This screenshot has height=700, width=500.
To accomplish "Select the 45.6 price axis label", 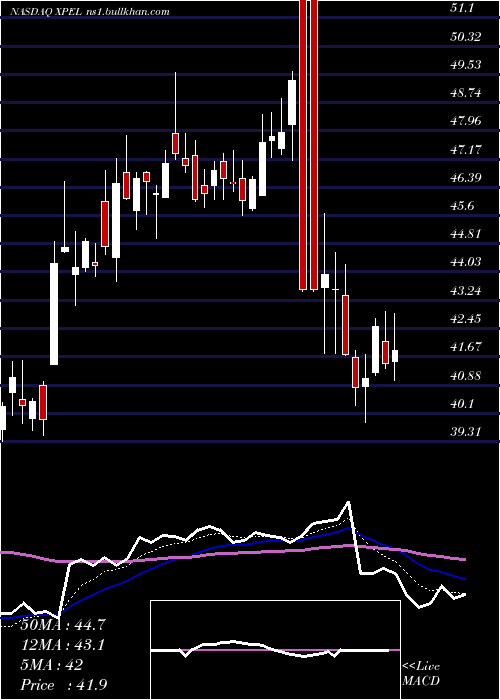I will click(462, 206).
